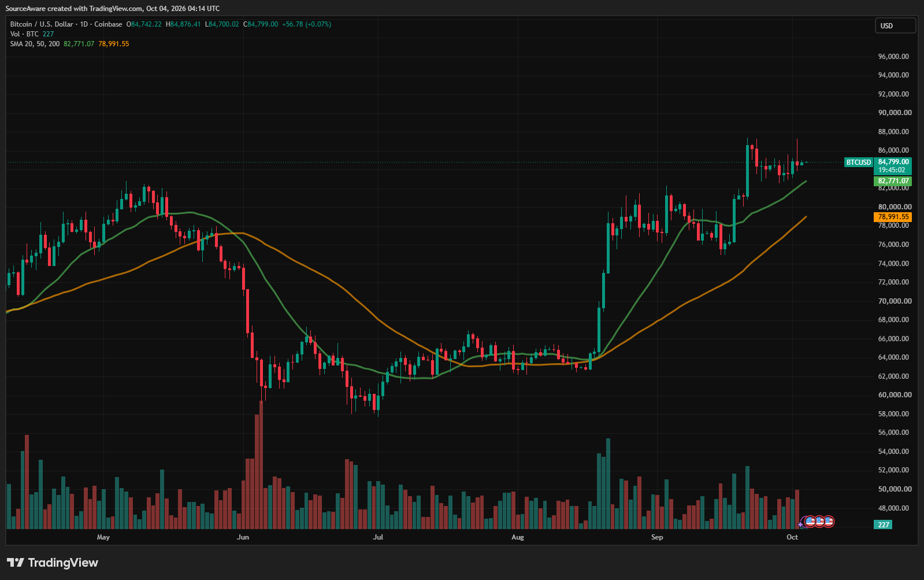Image resolution: width=924 pixels, height=580 pixels.
Task: Click the 'May' label on the time axis
Action: tap(103, 537)
